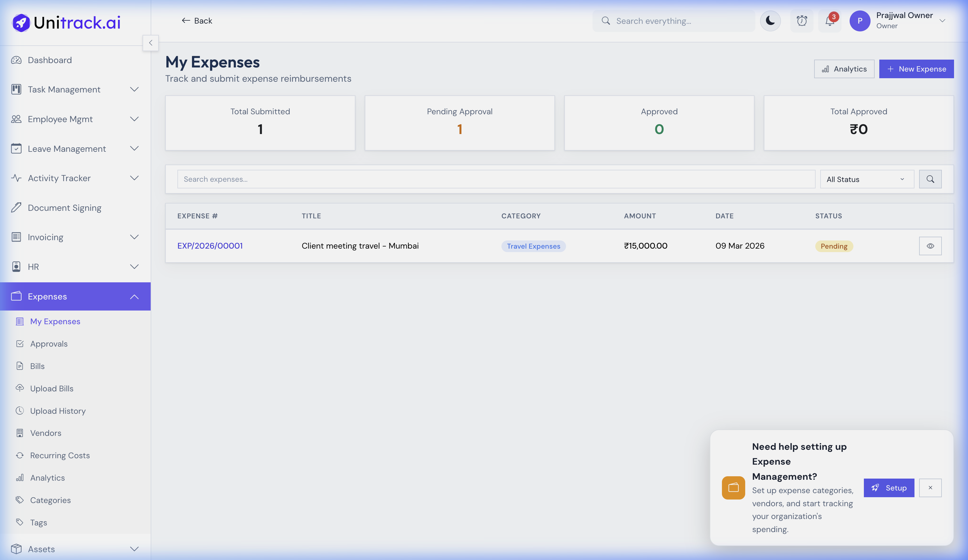Open the Document Signing pen icon
The image size is (968, 560).
tap(16, 207)
